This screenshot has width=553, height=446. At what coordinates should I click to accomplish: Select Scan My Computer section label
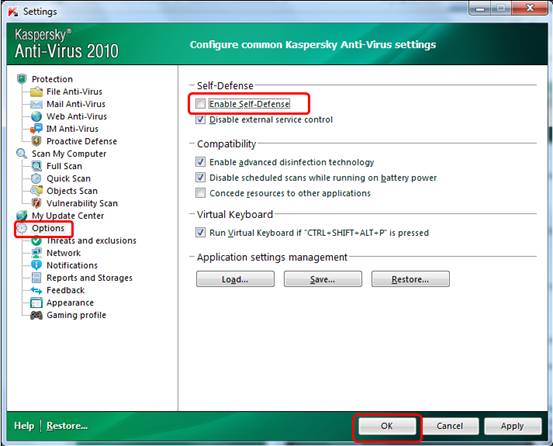[69, 154]
